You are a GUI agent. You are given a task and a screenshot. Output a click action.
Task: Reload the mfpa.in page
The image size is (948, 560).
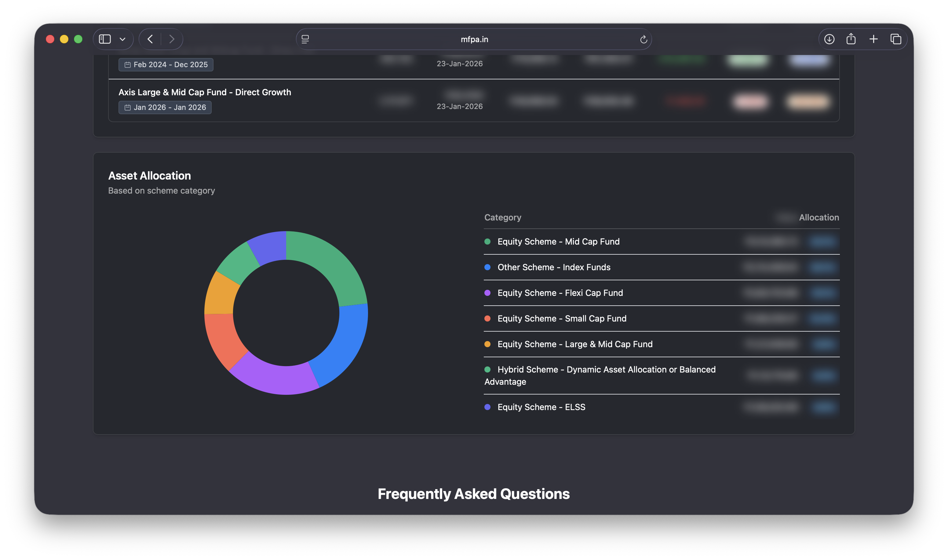[x=644, y=39]
